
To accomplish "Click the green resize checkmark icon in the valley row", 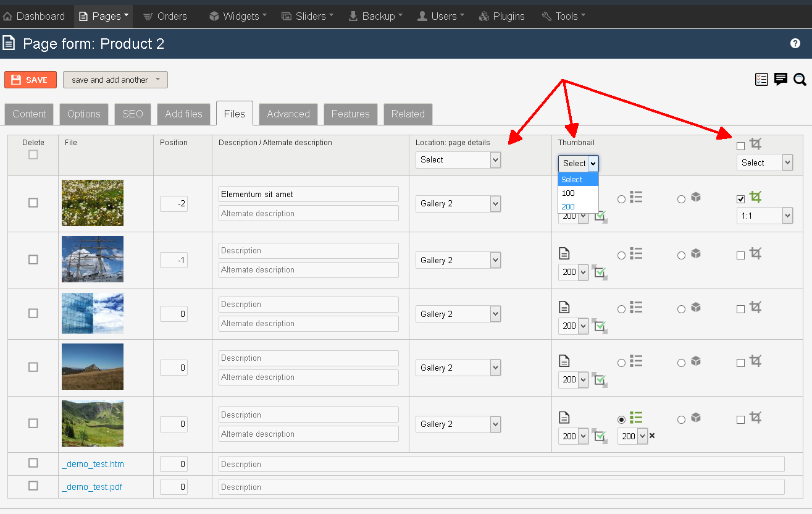I will [x=599, y=436].
